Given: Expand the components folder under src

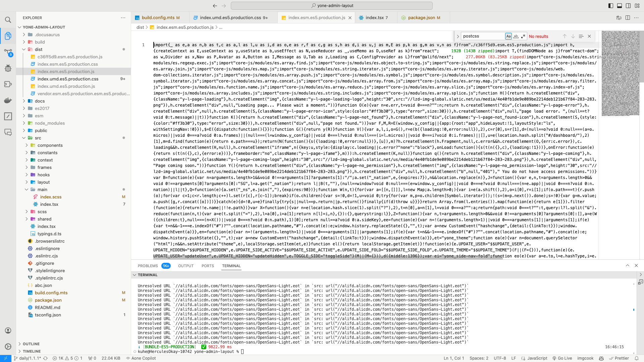Looking at the screenshot, I should [51, 145].
